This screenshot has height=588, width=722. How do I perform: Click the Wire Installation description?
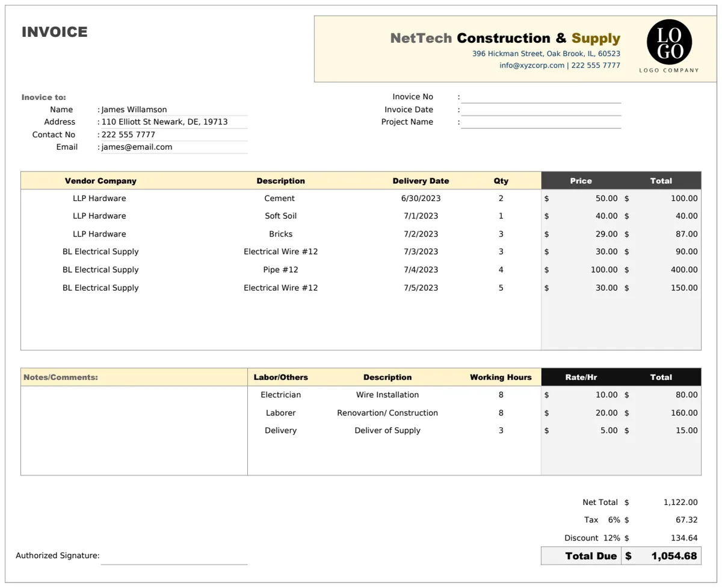(387, 395)
